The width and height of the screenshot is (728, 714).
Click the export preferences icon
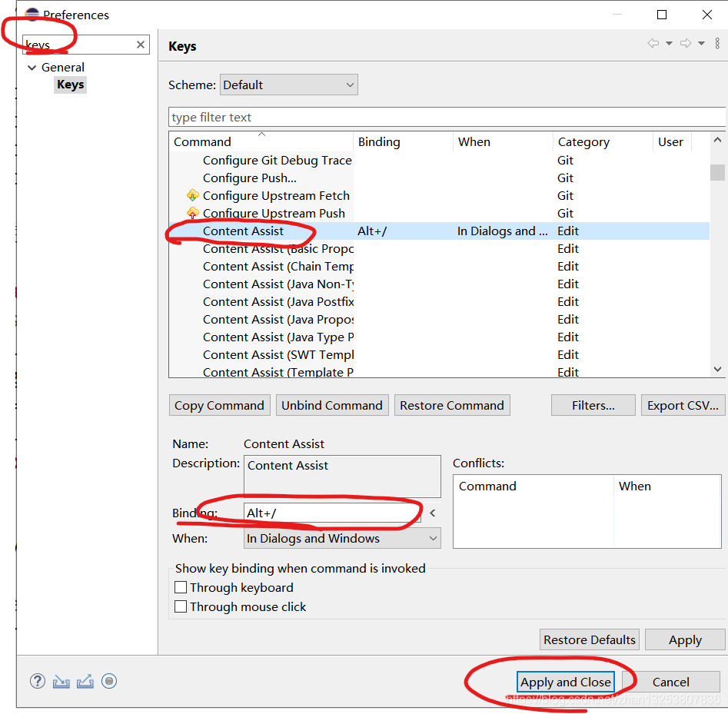coord(85,682)
